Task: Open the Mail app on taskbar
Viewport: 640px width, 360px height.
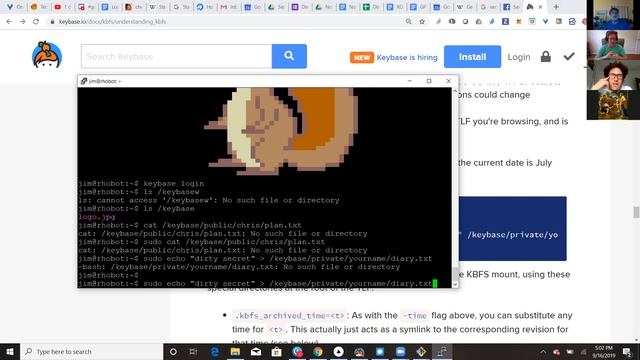Action: 256,351
